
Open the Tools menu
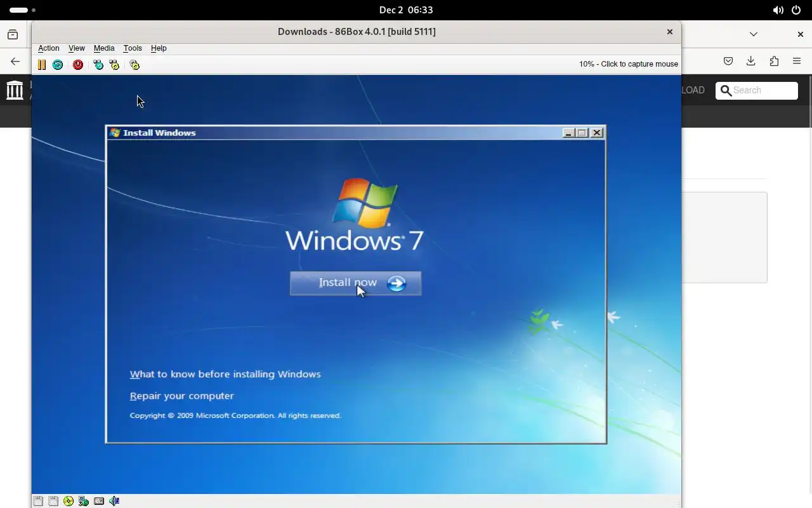pos(133,48)
